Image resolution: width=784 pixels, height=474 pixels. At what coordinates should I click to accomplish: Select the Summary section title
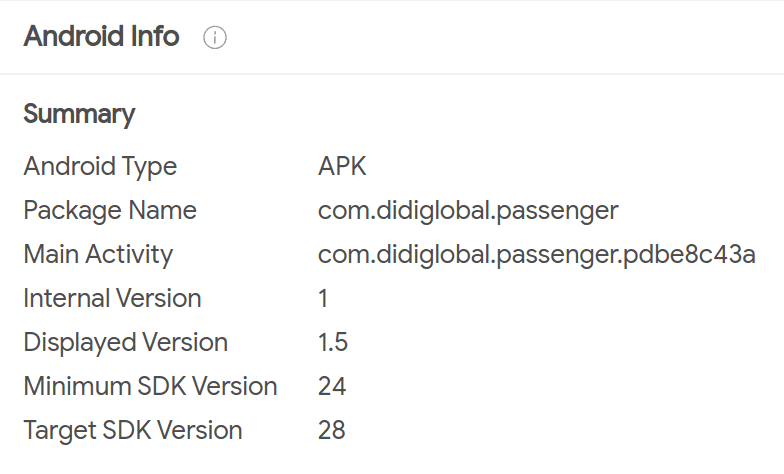point(79,114)
